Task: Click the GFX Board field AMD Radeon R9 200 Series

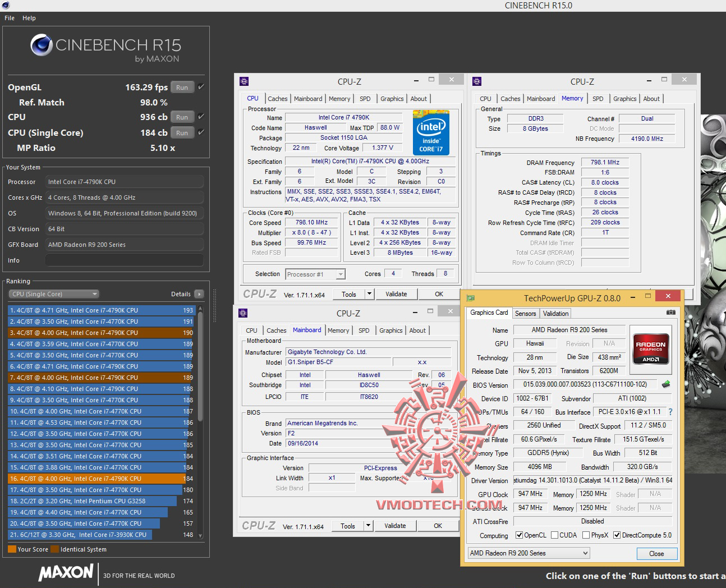Action: click(125, 245)
